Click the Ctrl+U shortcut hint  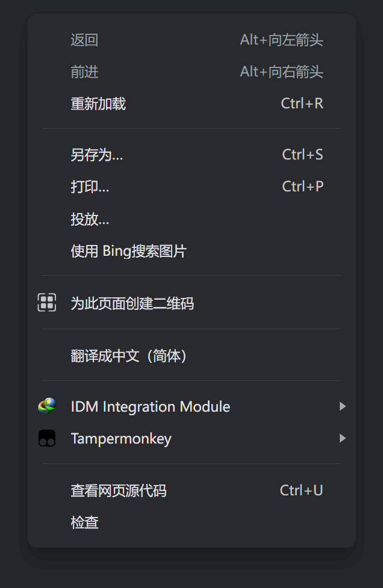click(x=301, y=491)
